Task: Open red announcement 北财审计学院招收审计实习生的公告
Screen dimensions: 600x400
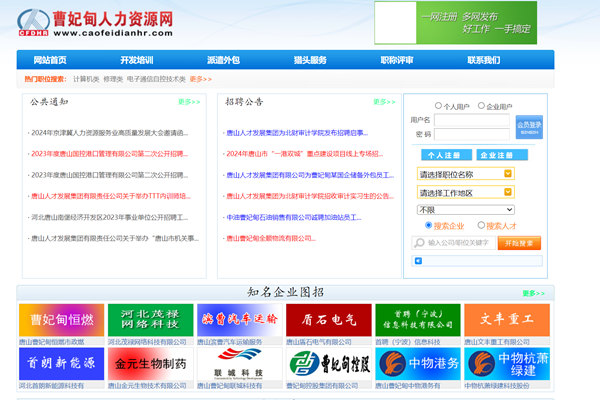Action: pos(310,196)
